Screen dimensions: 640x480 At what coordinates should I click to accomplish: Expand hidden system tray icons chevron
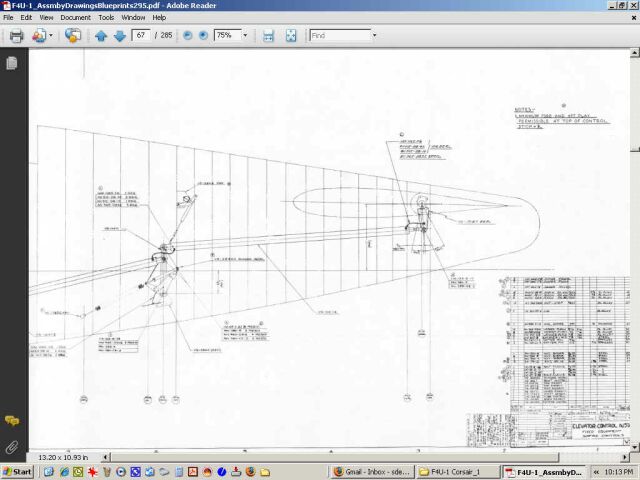[x=596, y=472]
